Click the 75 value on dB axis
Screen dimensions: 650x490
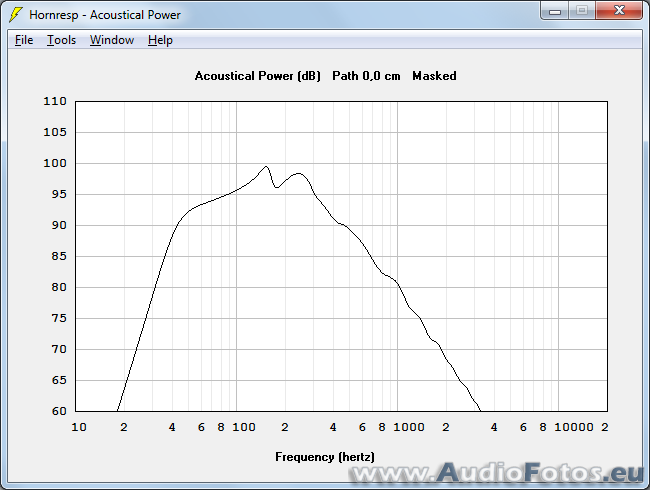tap(59, 318)
